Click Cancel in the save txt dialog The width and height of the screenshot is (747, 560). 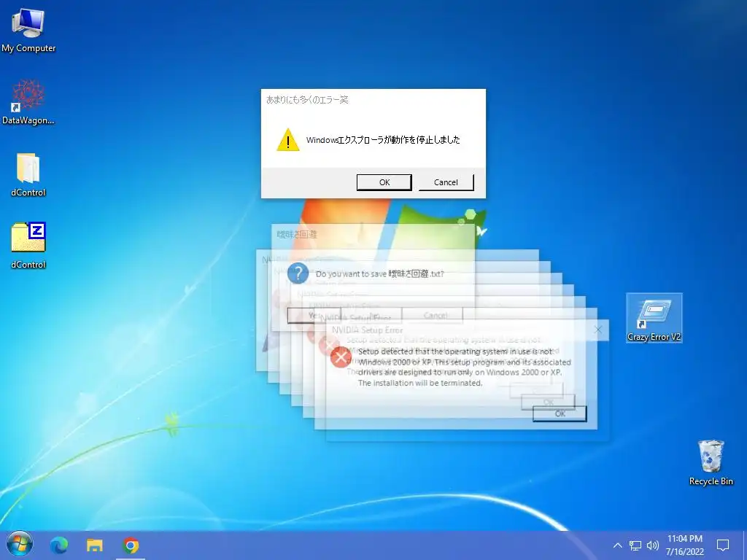tap(435, 315)
